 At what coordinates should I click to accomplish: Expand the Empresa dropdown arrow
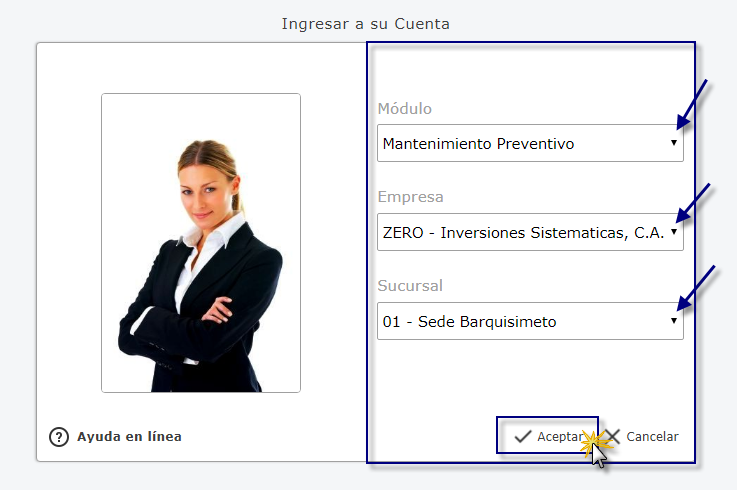(674, 231)
